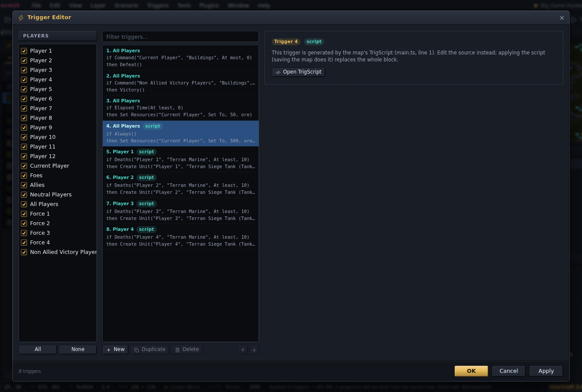Toggle the Current Player checkbox
The height and width of the screenshot is (392, 582).
24,166
